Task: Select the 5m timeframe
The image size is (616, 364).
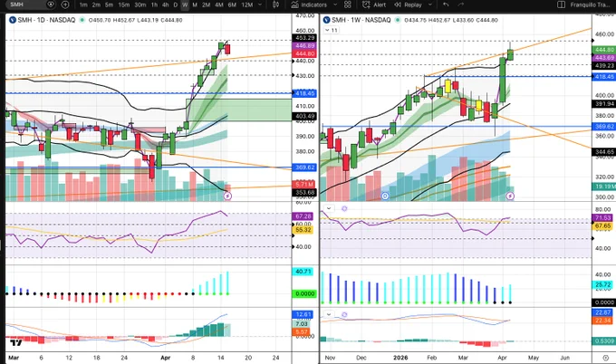Action: click(x=110, y=5)
